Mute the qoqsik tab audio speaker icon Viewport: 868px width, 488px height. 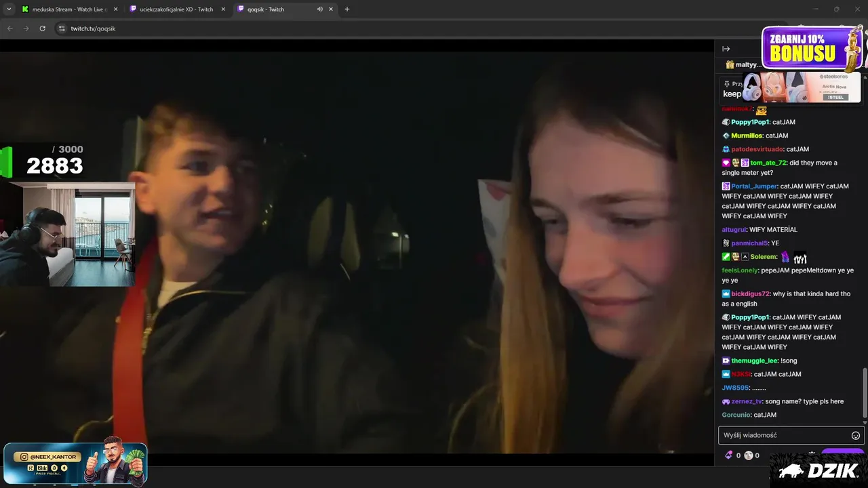[x=319, y=9]
